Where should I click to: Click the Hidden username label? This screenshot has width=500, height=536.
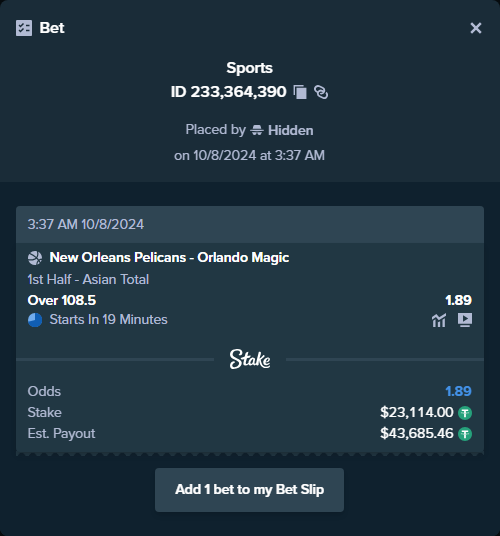(x=290, y=130)
